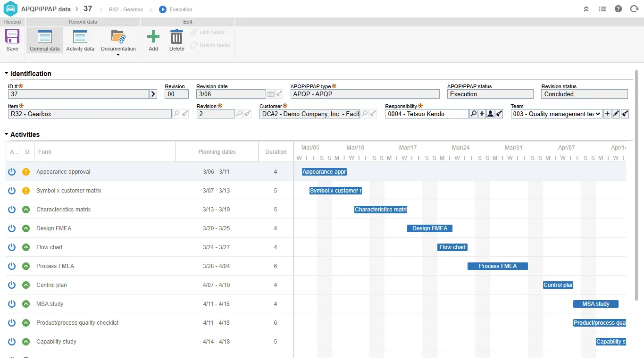Click planning dates 3/28 - 4/04
Image resolution: width=644 pixels, height=362 pixels.
[216, 266]
